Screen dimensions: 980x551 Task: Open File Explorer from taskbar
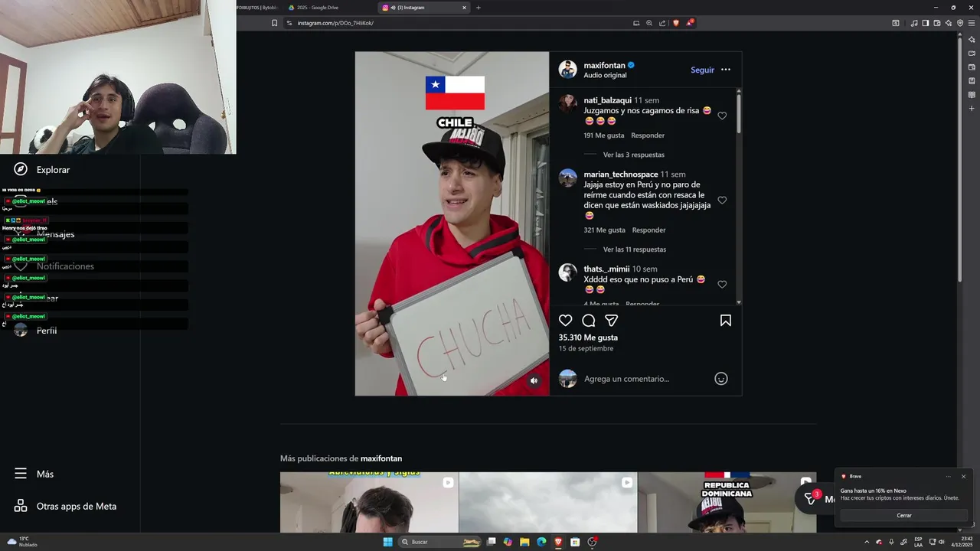[524, 542]
